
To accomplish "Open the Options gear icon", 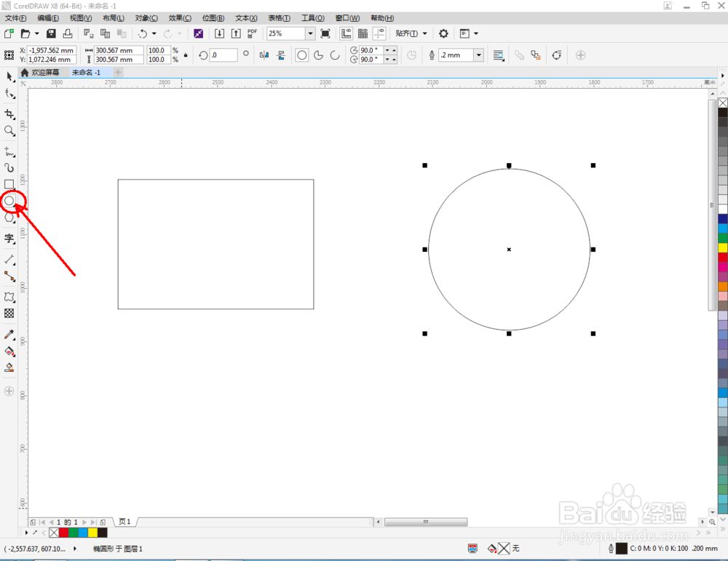I will coord(443,33).
